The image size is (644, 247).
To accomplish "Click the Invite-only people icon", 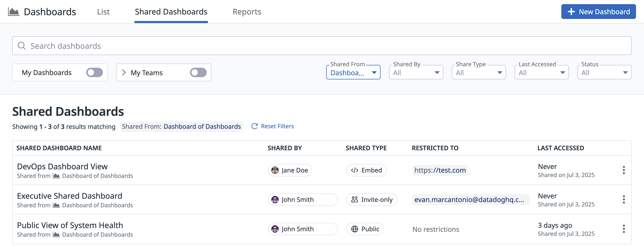I will coord(354,199).
